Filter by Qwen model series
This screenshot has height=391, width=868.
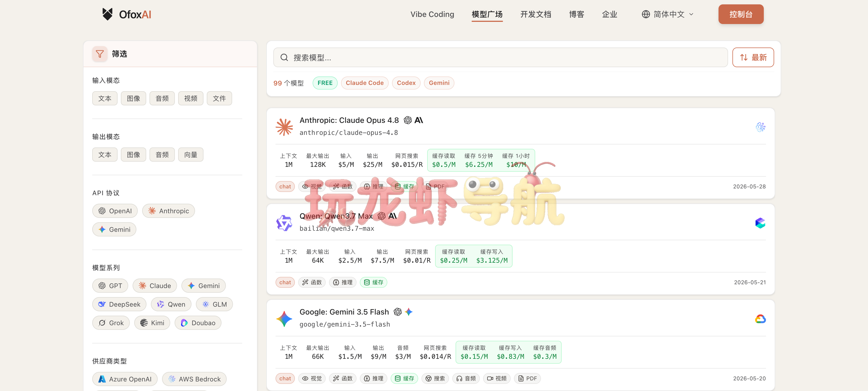pos(171,304)
